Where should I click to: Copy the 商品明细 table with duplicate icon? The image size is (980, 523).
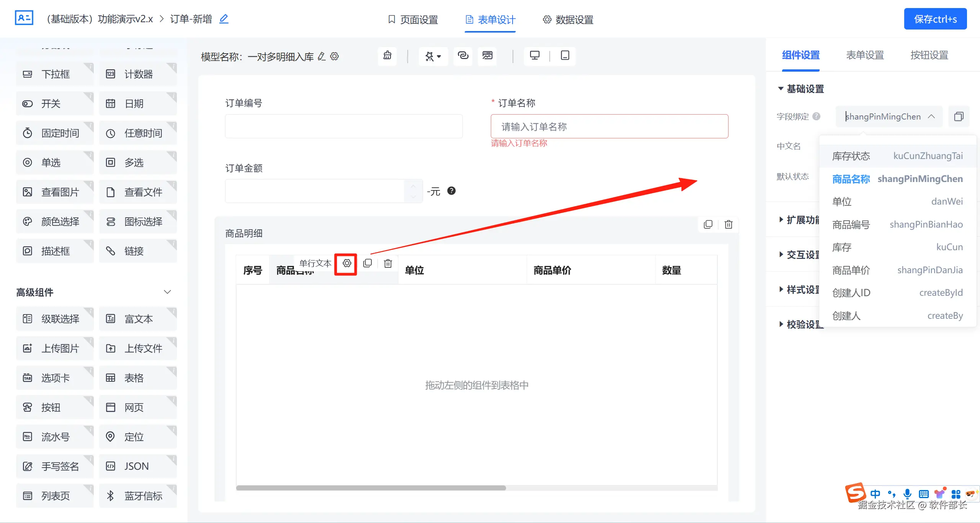point(708,225)
